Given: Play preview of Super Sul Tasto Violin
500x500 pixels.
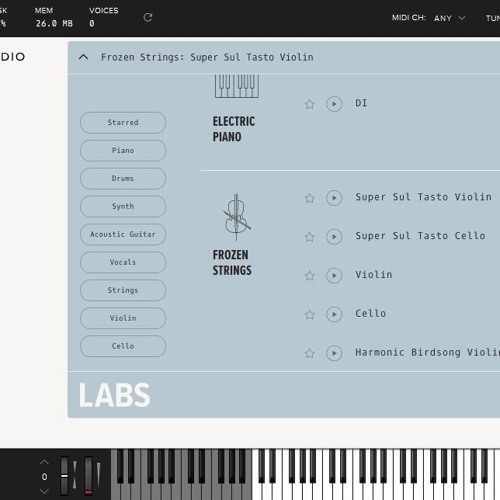Looking at the screenshot, I should point(334,198).
